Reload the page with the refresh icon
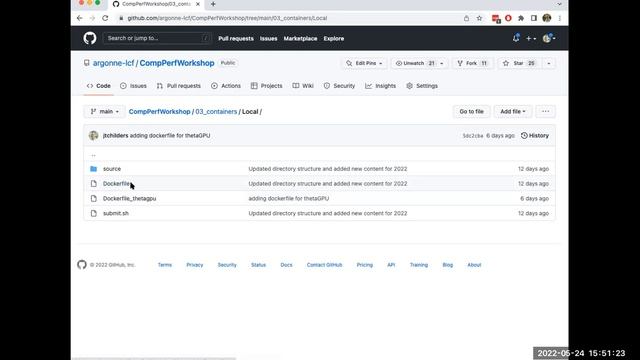Viewport: 640px width, 360px height. coord(105,18)
